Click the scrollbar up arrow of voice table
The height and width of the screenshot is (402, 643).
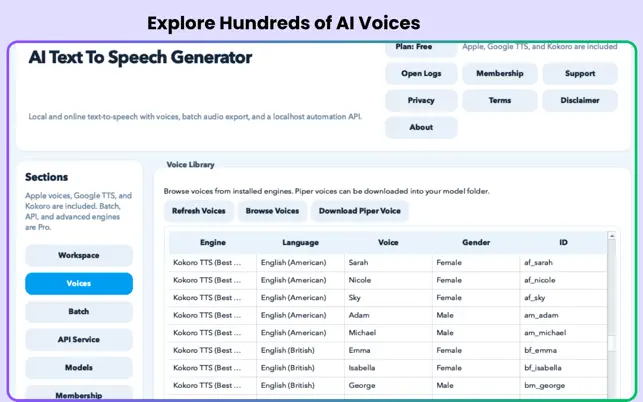612,235
